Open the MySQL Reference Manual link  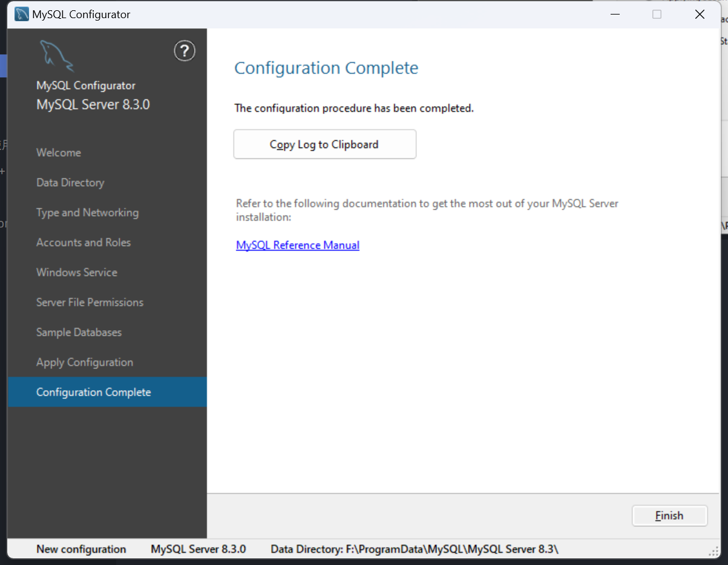(x=298, y=245)
